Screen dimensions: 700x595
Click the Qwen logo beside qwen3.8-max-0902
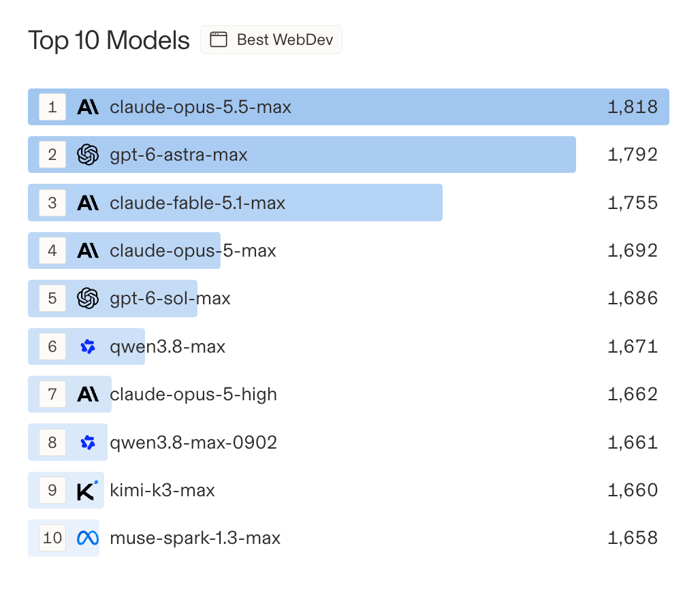pos(88,443)
